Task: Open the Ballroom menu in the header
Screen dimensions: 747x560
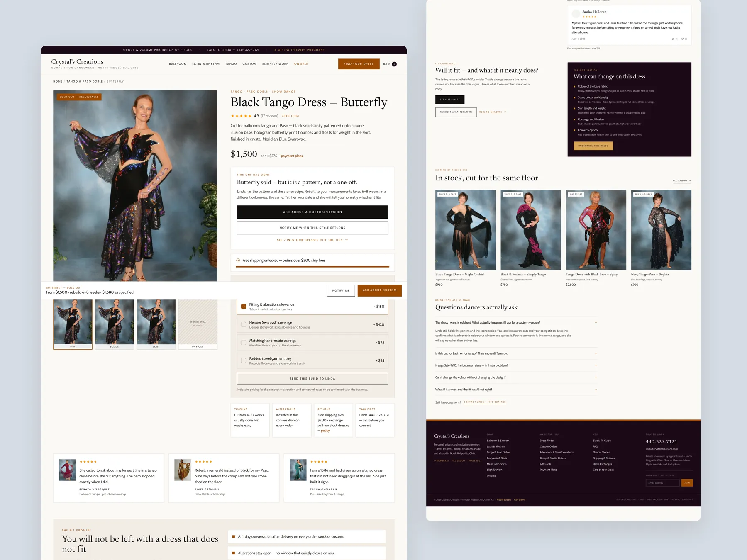Action: pos(178,64)
